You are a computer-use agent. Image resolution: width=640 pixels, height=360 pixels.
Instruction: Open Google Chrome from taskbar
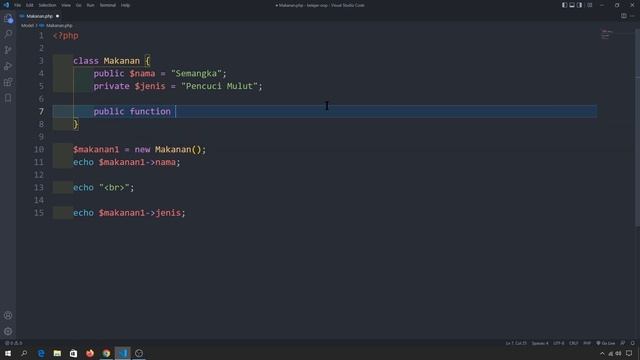(106, 353)
